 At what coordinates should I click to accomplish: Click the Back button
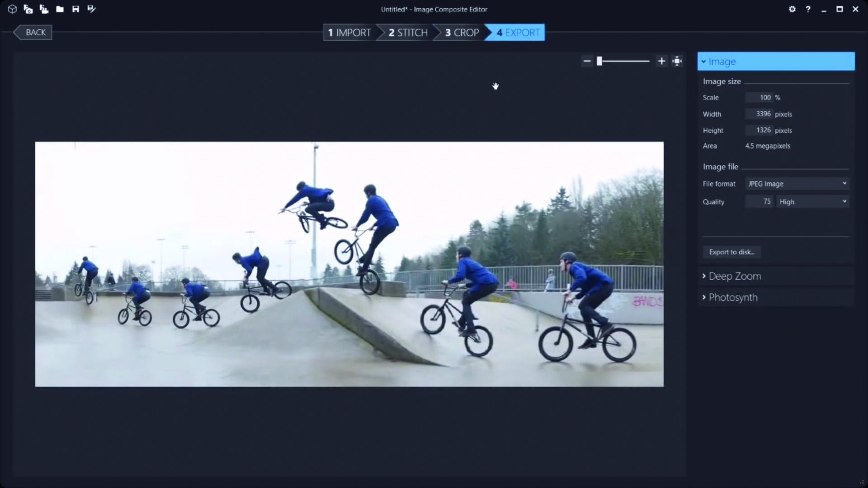(x=34, y=33)
